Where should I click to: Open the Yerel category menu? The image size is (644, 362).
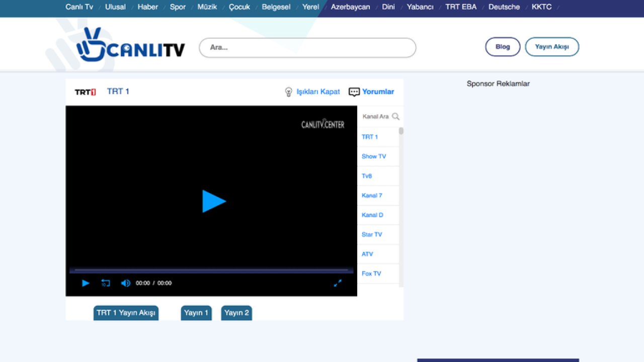[x=310, y=7]
